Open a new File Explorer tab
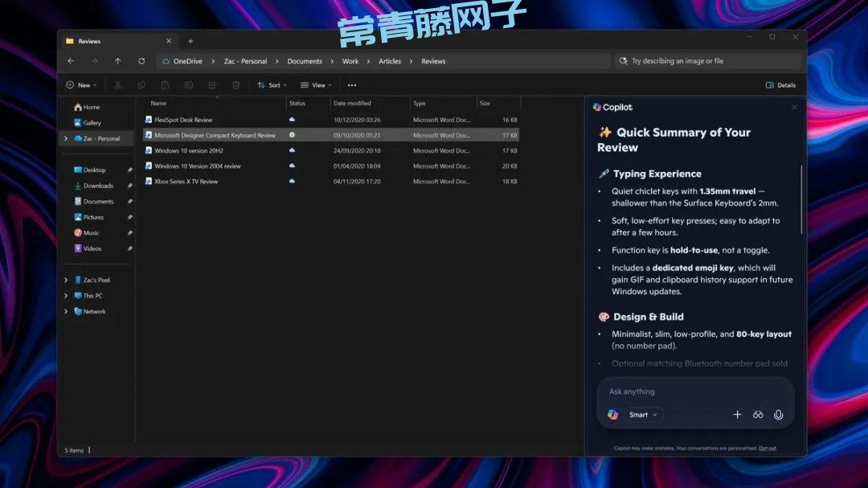 [190, 41]
